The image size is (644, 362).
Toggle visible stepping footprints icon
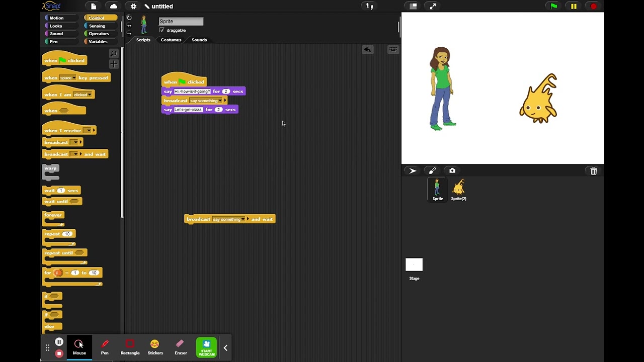(369, 7)
